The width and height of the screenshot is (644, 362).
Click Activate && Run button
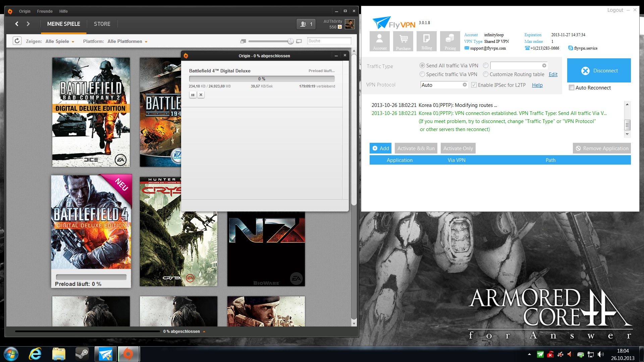coord(416,148)
